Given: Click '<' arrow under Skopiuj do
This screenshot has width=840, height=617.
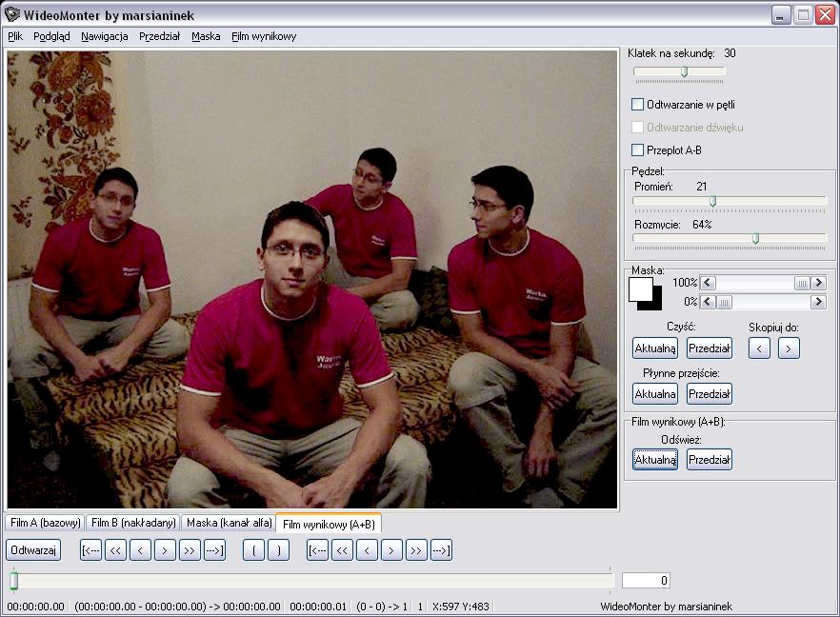Looking at the screenshot, I should click(x=759, y=348).
